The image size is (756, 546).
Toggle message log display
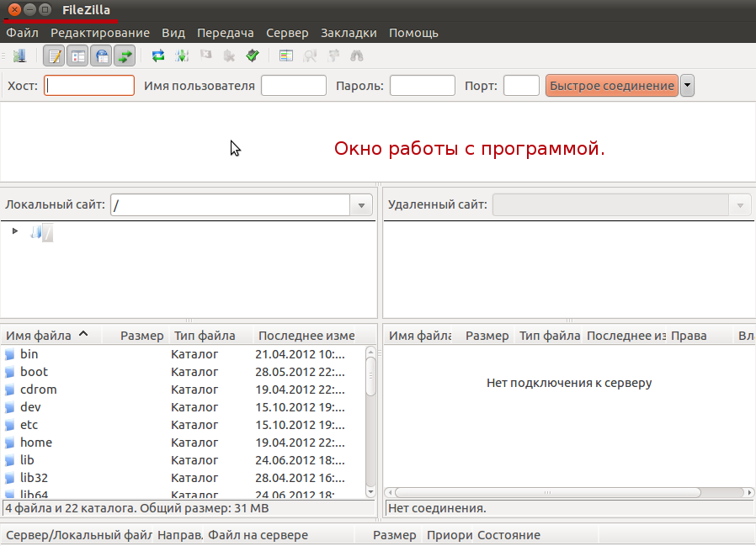54,56
